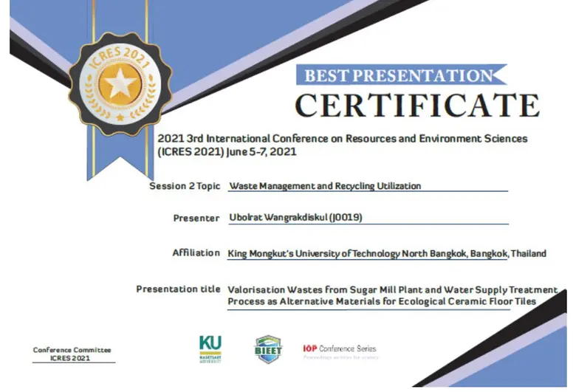Select presenter name Ubolrat Wangrakdiskul field
Viewport: 576px width, 392px height.
pyautogui.click(x=295, y=218)
